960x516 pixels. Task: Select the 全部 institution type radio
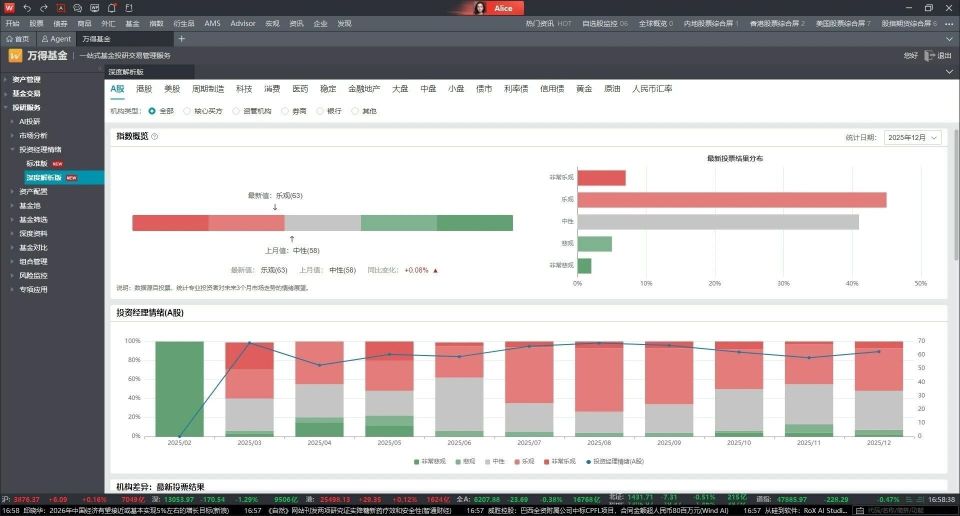152,111
